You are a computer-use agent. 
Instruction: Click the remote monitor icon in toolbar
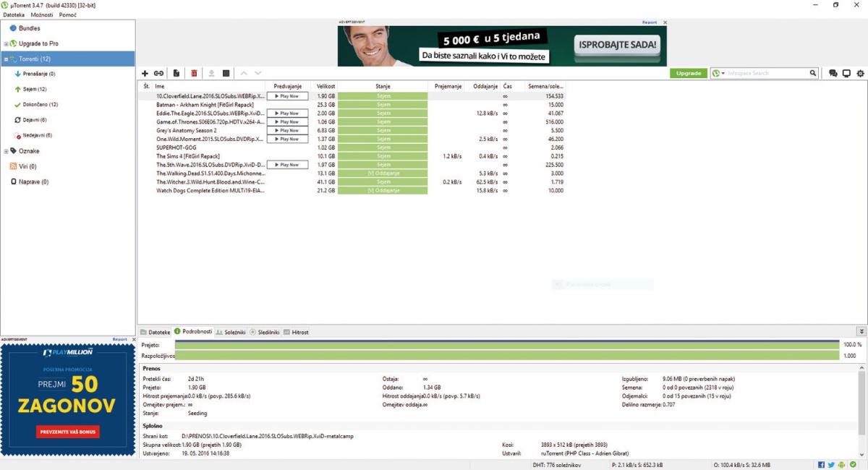[x=846, y=73]
